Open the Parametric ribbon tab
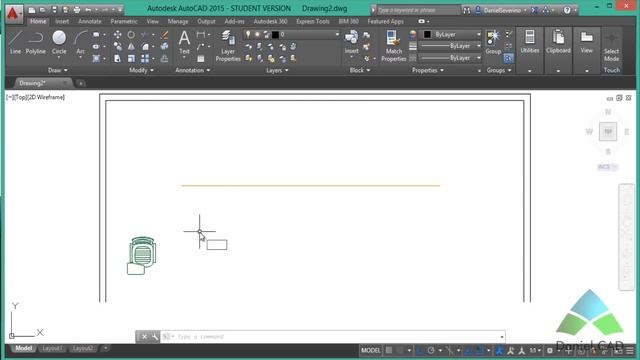Screen dimensions: 640x360 point(124,21)
